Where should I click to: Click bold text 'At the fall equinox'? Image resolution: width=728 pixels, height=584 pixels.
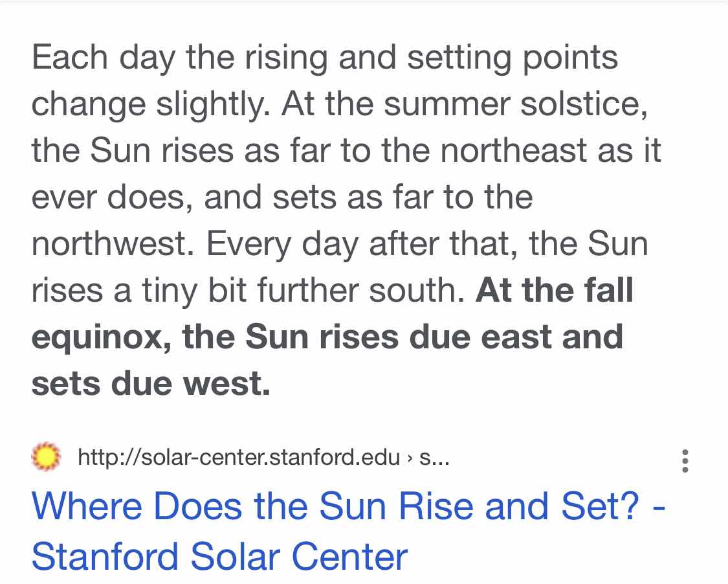(333, 313)
